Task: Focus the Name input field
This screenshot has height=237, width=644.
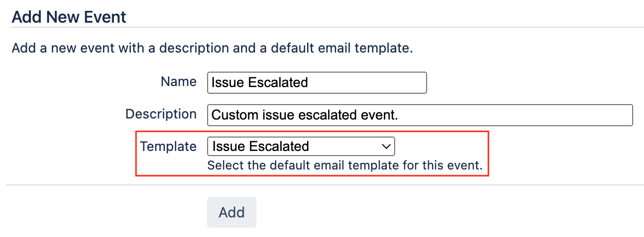Action: pos(317,82)
